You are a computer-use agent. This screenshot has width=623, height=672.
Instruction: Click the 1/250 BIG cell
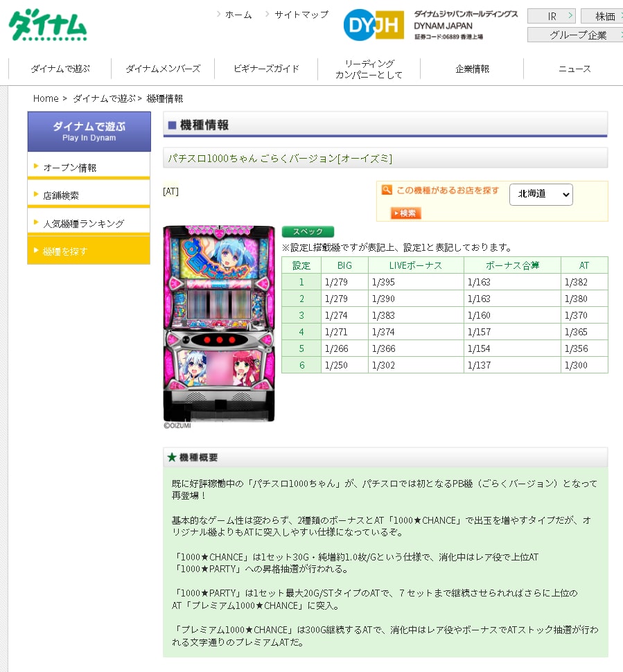point(344,365)
